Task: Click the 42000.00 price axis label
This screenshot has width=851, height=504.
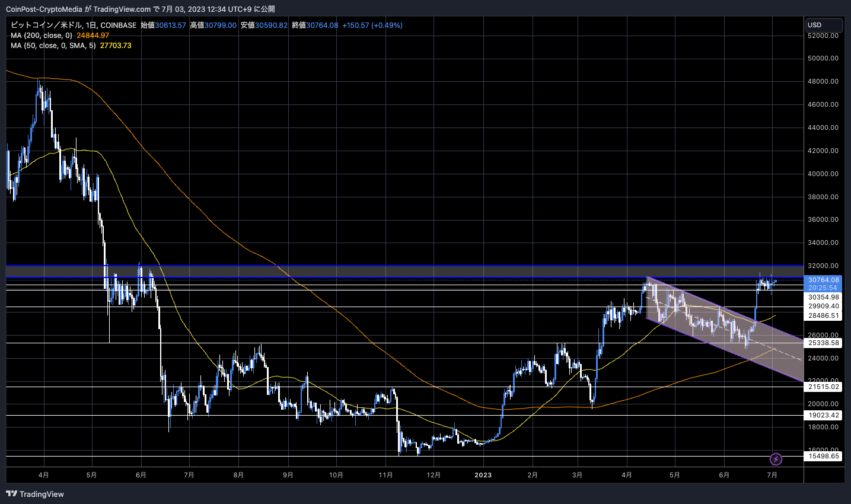Action: pyautogui.click(x=823, y=151)
